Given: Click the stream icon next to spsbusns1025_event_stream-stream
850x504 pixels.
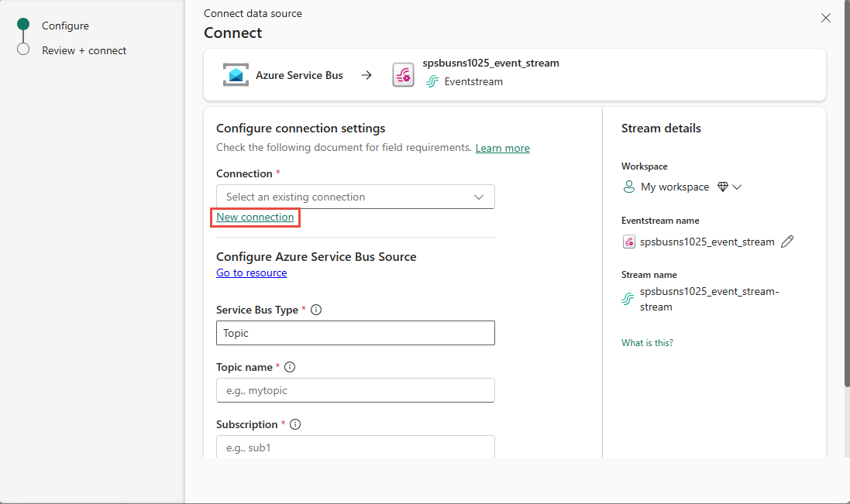Looking at the screenshot, I should click(x=628, y=300).
